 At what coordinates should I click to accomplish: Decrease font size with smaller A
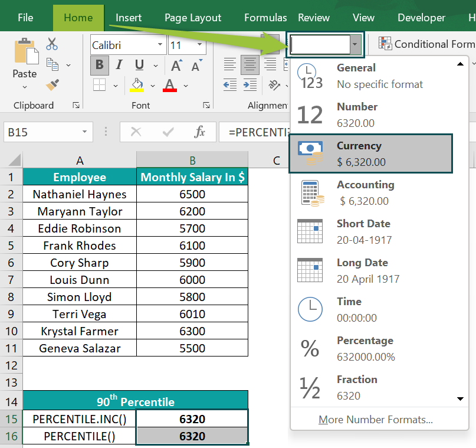coord(196,65)
